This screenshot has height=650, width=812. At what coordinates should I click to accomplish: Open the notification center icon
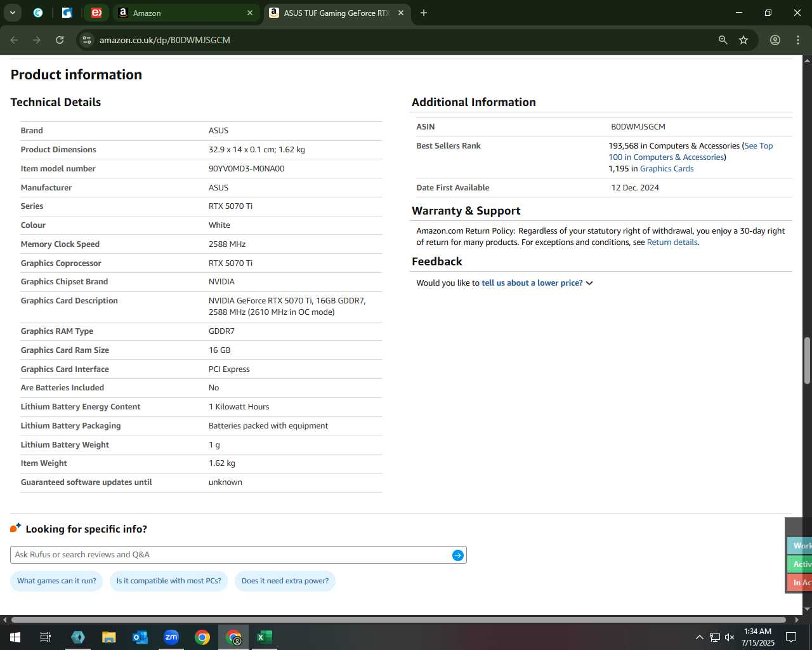(x=791, y=637)
